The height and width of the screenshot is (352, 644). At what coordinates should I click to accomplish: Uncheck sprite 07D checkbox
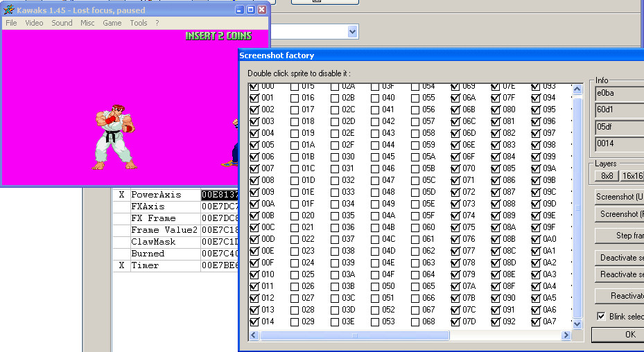pos(455,322)
